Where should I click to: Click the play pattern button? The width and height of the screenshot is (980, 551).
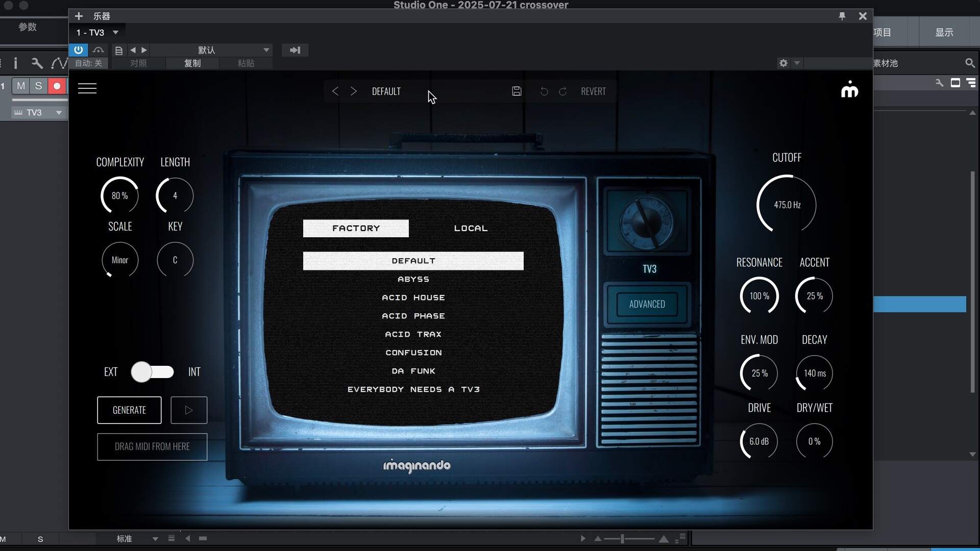pos(189,410)
